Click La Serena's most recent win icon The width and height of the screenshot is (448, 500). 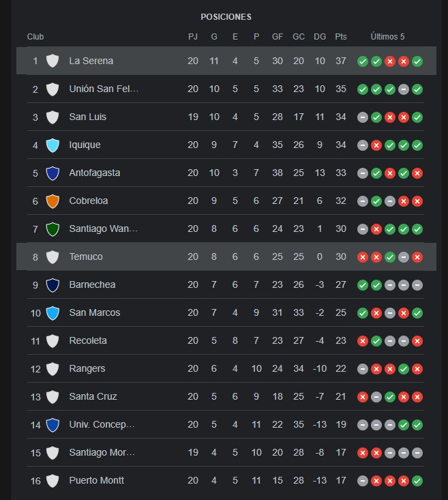(417, 61)
